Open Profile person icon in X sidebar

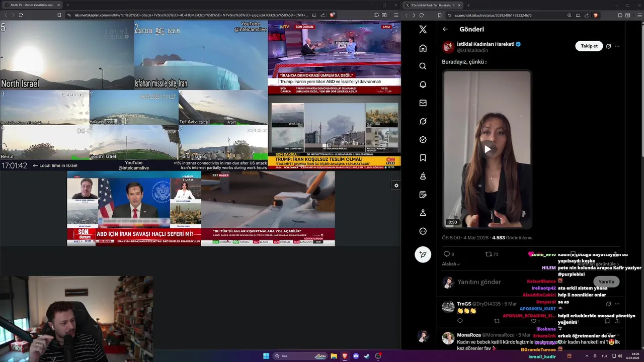click(x=423, y=213)
